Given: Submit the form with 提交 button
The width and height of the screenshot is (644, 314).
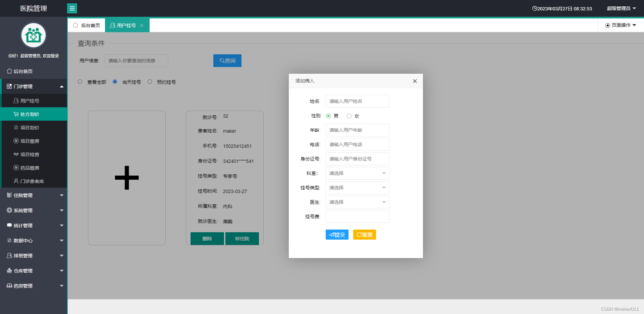Looking at the screenshot, I should coord(337,235).
